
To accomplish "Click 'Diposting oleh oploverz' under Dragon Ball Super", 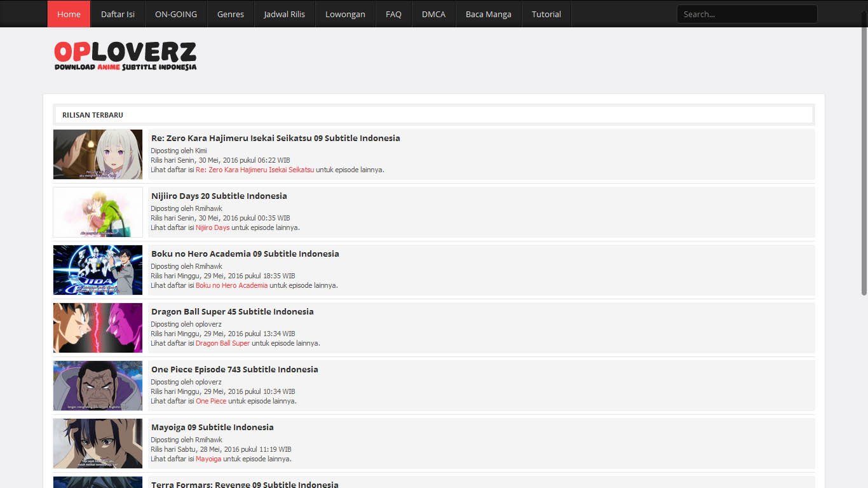I will (186, 324).
